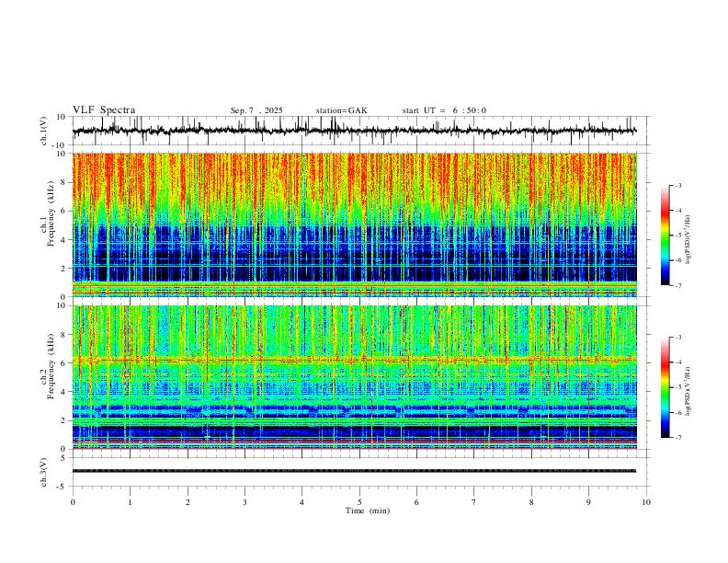
Task: Click the time axis tick label "9"
Action: (588, 502)
